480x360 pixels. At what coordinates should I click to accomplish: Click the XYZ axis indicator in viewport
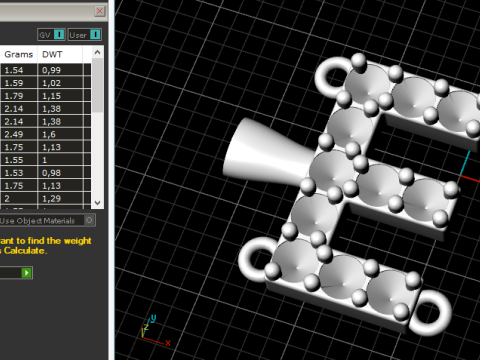[156, 331]
